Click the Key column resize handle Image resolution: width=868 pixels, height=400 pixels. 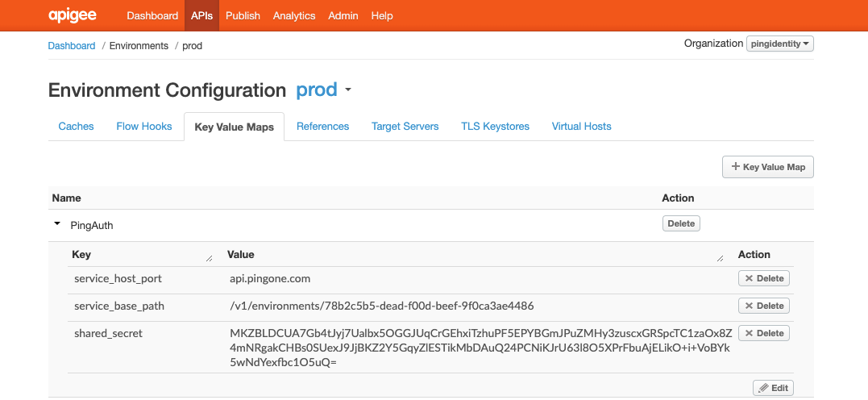pos(209,258)
